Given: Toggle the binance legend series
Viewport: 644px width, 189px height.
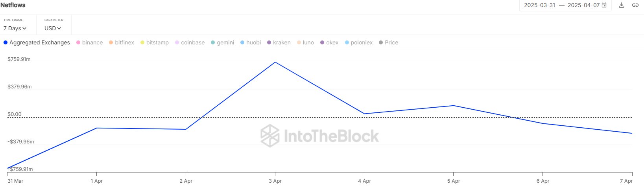Looking at the screenshot, I should tap(89, 42).
